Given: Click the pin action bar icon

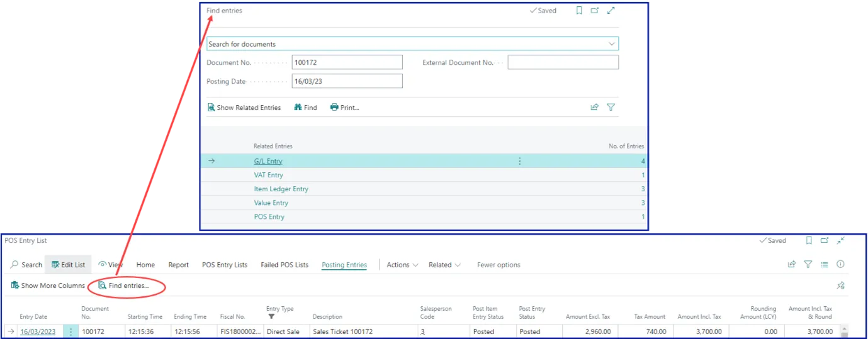Looking at the screenshot, I should (x=840, y=286).
